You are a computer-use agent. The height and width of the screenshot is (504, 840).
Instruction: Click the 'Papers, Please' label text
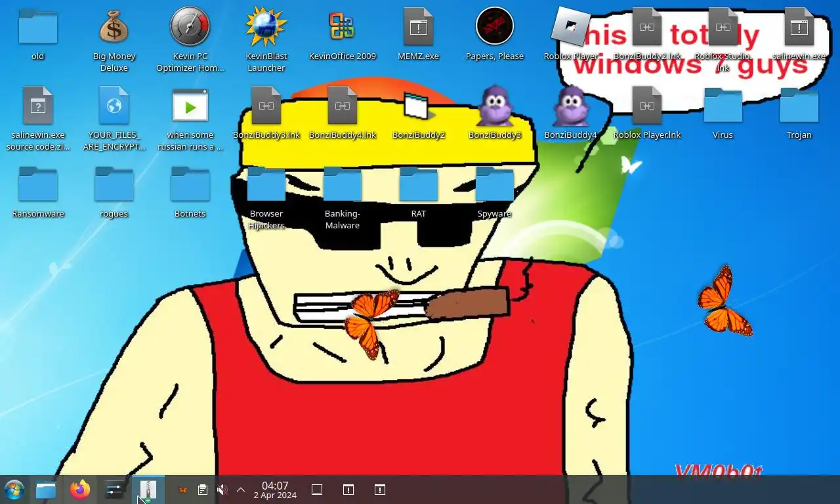click(x=495, y=56)
